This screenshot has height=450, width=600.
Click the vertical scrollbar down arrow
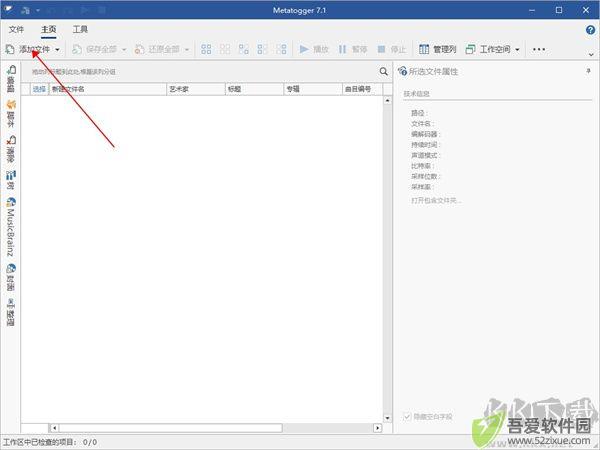(387, 418)
